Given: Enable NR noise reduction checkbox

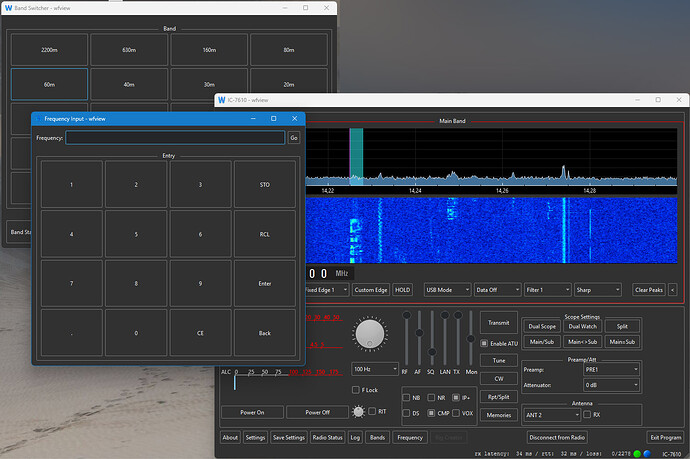Looking at the screenshot, I should tap(431, 397).
